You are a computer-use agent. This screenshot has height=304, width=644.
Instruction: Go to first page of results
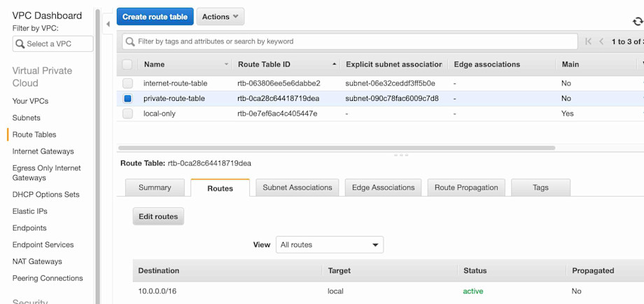588,41
